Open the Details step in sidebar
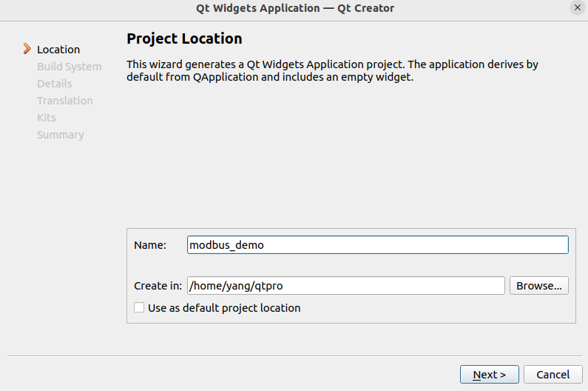Image resolution: width=588 pixels, height=391 pixels. point(55,84)
